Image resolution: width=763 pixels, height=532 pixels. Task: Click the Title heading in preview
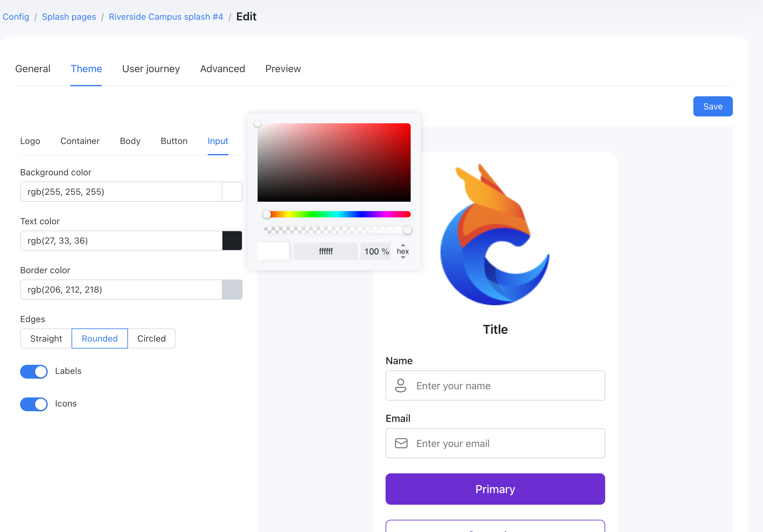495,329
